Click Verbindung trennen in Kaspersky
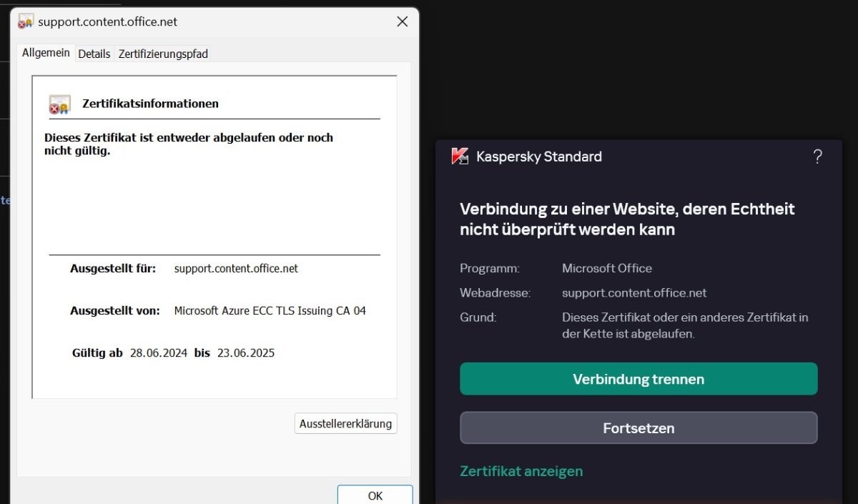This screenshot has width=858, height=504. [638, 379]
